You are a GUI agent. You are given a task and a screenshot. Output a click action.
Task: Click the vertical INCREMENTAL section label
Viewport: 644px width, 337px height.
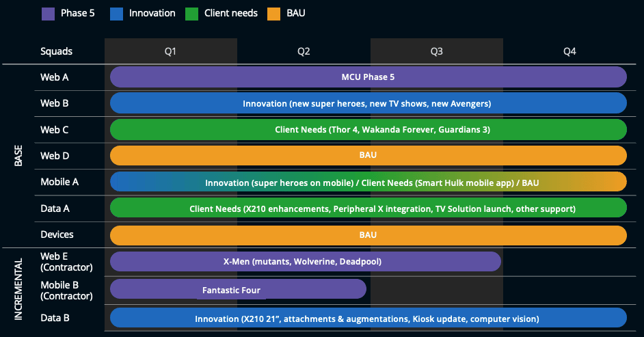(18, 289)
